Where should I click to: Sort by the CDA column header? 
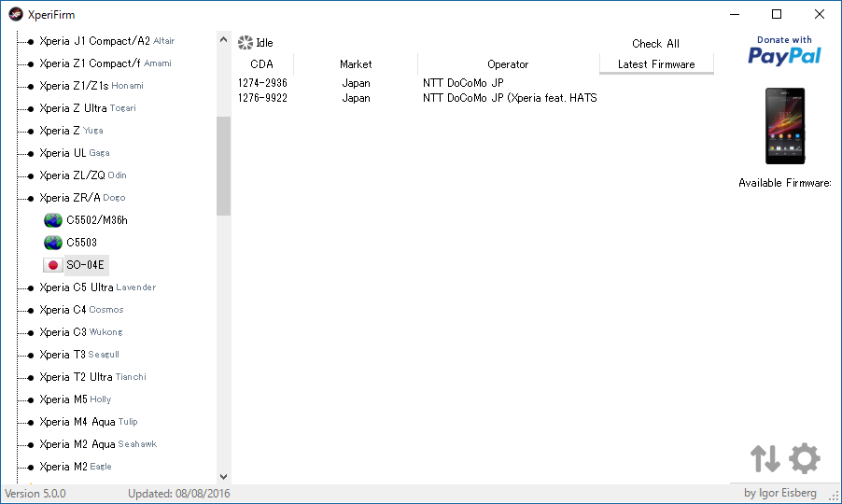(262, 64)
